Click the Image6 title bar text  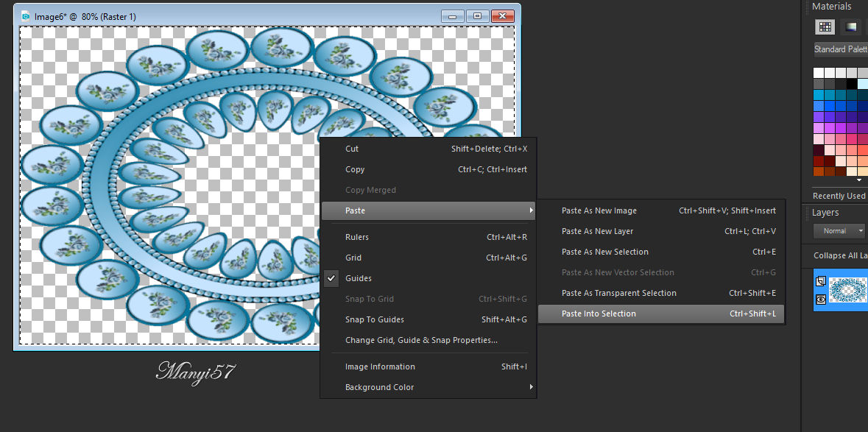click(x=85, y=17)
